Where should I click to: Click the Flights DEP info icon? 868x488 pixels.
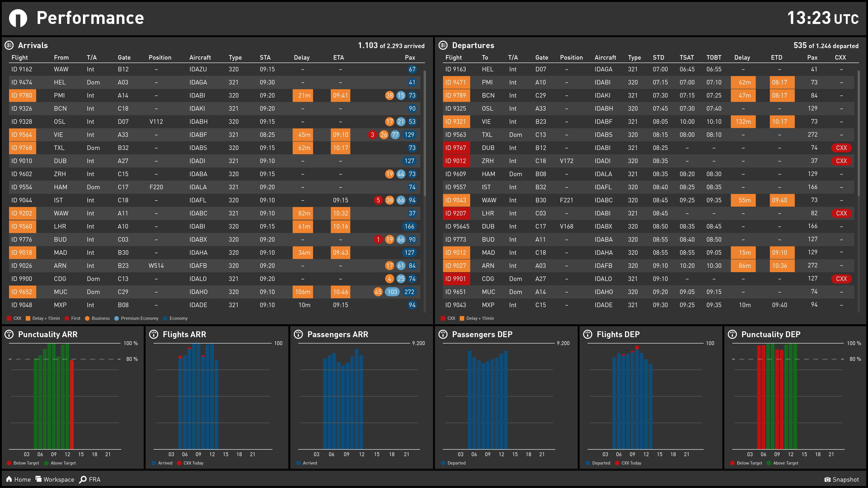click(x=588, y=334)
